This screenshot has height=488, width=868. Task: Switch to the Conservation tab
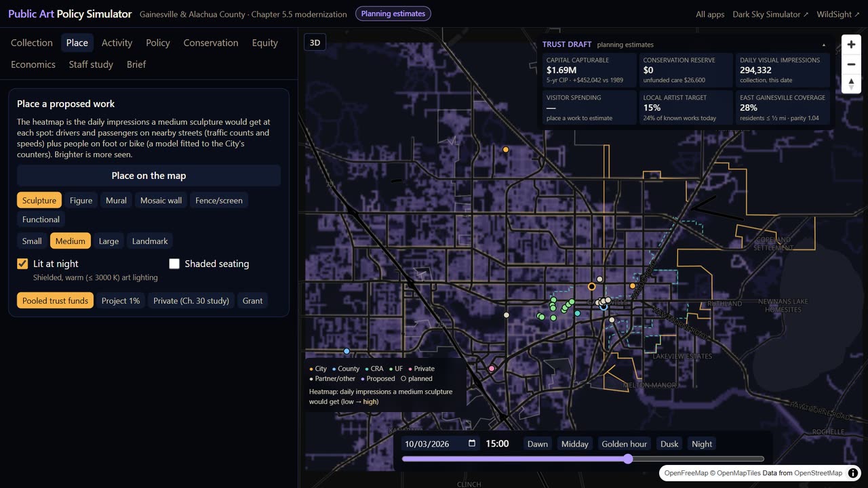(211, 43)
